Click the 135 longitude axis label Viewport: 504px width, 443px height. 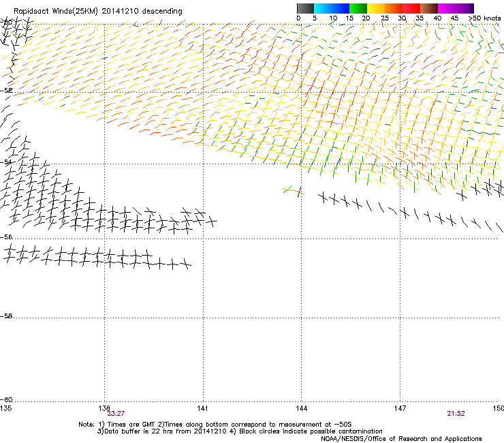tap(5, 408)
